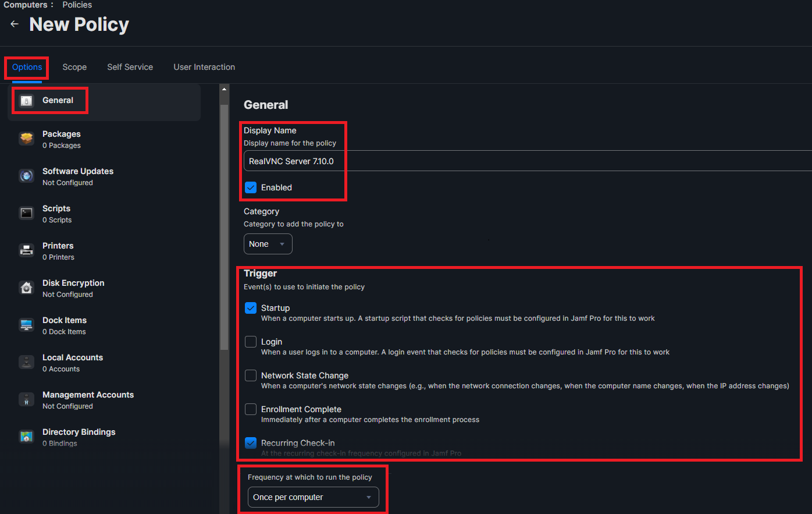Select the Software Updates icon

point(27,176)
